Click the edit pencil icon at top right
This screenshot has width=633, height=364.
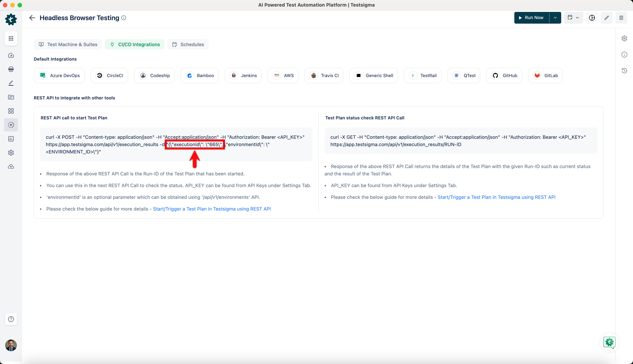coord(606,18)
